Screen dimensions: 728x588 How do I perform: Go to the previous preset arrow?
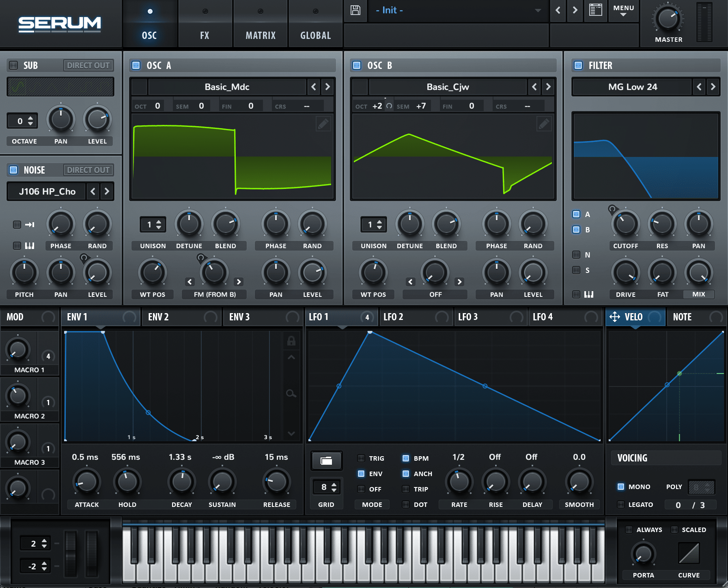(x=558, y=10)
